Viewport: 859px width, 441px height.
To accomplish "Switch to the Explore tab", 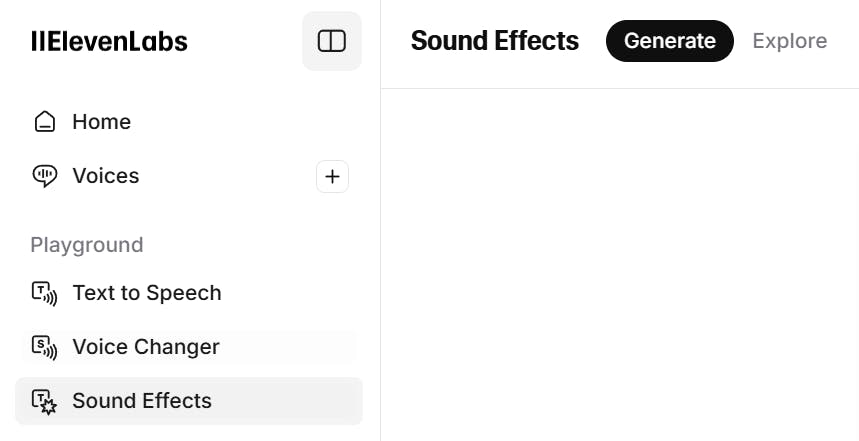I will pos(789,41).
